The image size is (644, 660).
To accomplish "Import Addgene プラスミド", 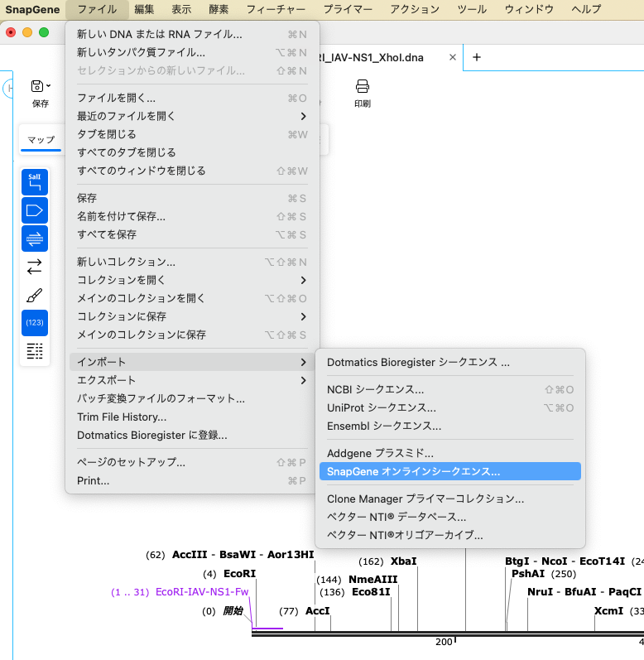I will click(450, 453).
